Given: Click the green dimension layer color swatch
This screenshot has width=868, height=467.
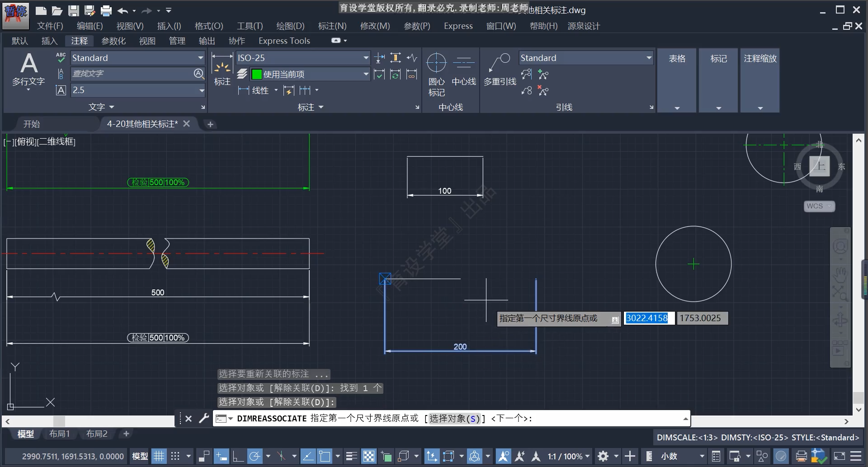Looking at the screenshot, I should click(256, 74).
